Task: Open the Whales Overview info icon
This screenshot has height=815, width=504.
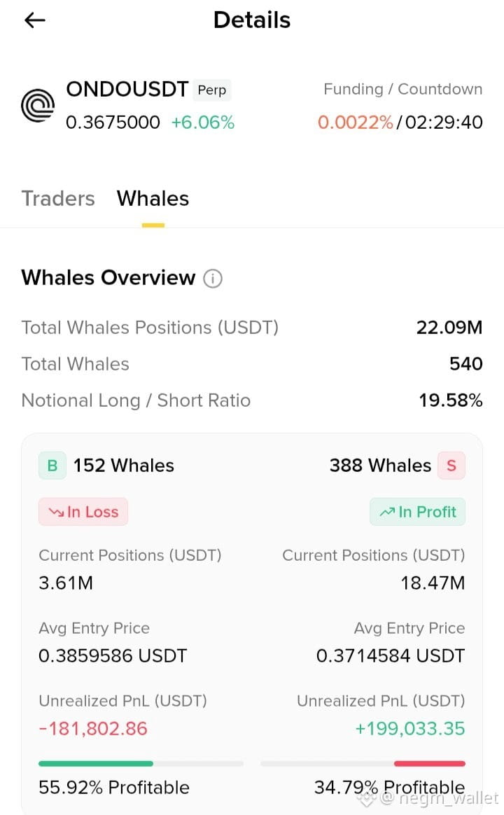Action: [x=213, y=279]
